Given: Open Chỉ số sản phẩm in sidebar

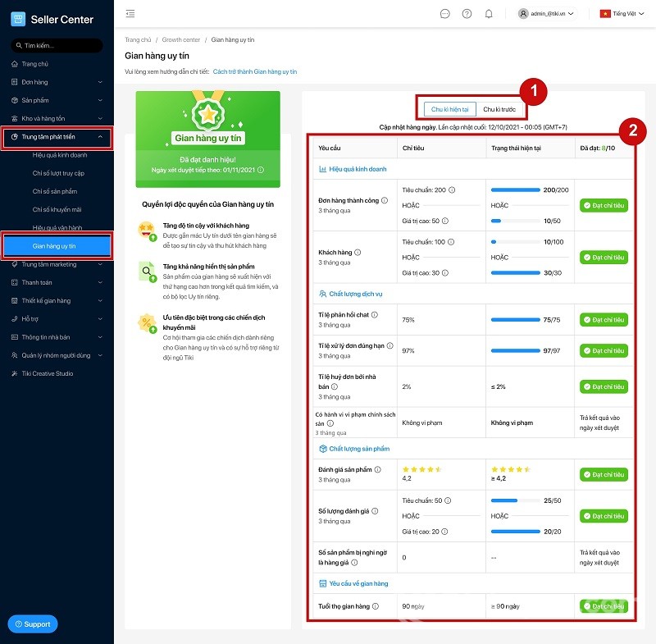Looking at the screenshot, I should click(x=55, y=192).
